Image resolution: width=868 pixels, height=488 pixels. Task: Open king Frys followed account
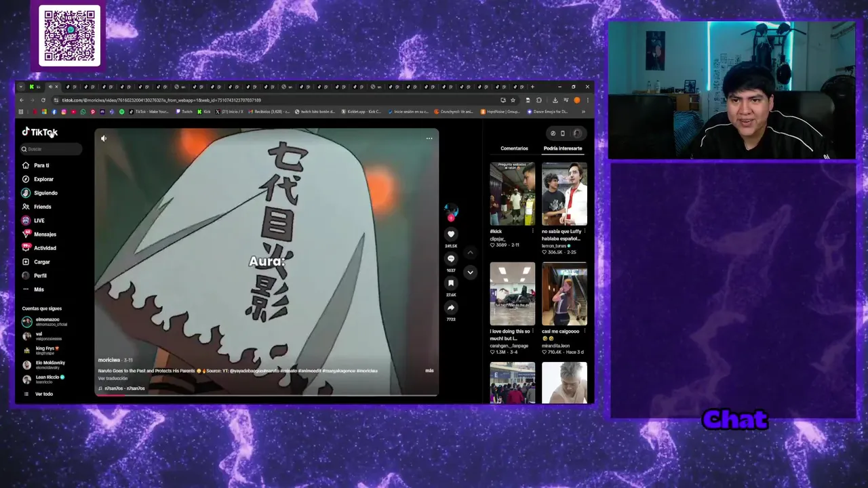click(41, 350)
